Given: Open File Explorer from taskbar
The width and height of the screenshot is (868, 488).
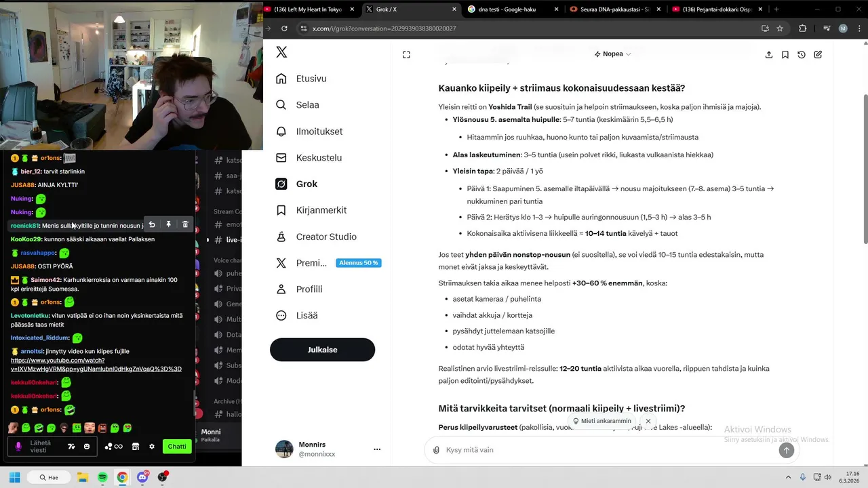Looking at the screenshot, I should (x=83, y=477).
